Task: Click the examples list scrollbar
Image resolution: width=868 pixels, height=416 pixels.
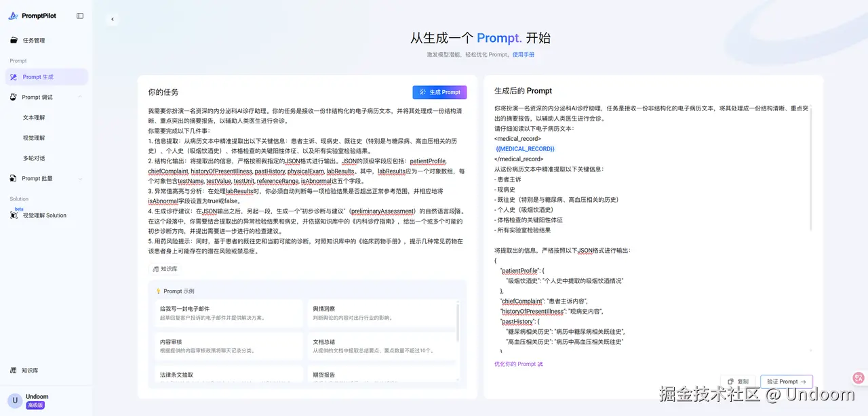Action: point(459,324)
